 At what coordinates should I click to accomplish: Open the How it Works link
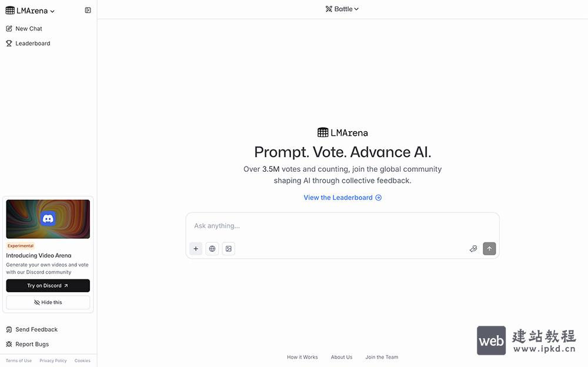tap(302, 357)
